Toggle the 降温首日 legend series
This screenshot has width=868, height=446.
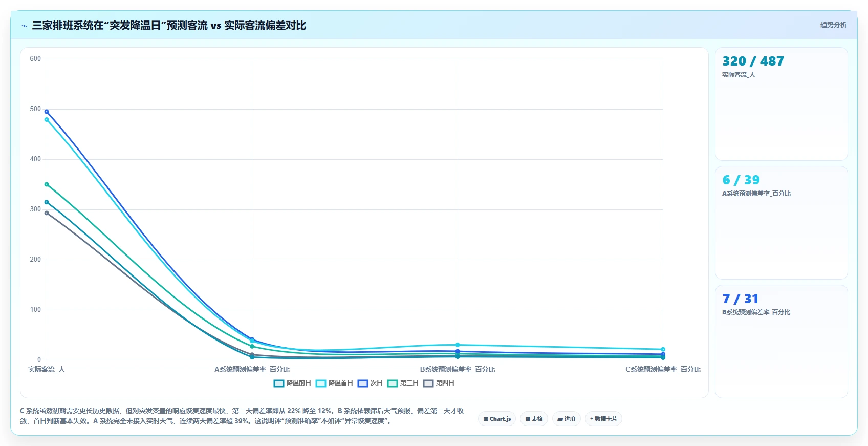click(x=334, y=383)
